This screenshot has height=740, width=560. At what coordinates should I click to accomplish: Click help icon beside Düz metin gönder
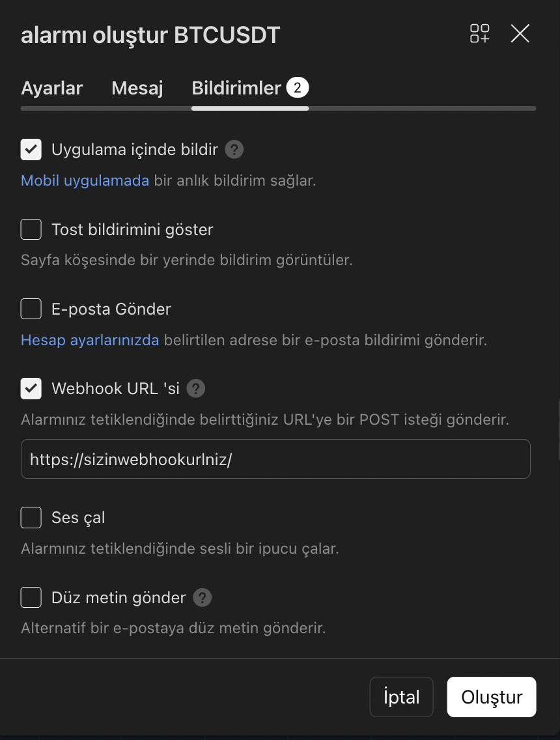[203, 597]
